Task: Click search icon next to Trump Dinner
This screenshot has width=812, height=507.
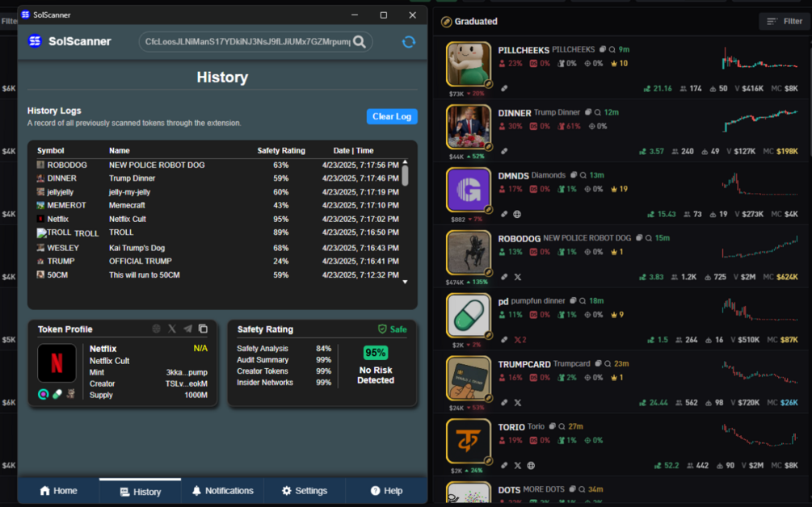Action: tap(598, 112)
